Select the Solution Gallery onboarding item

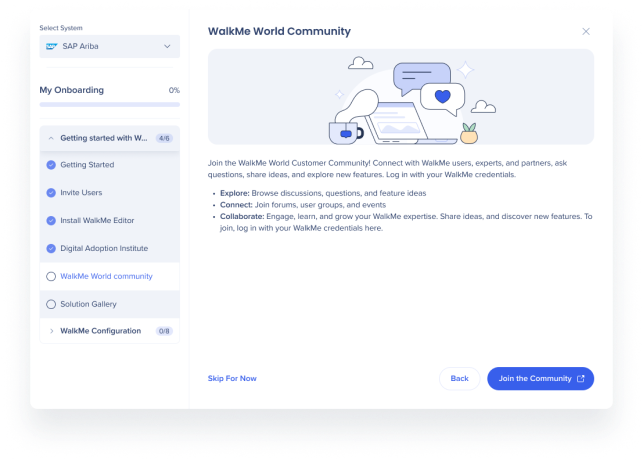[x=109, y=304]
